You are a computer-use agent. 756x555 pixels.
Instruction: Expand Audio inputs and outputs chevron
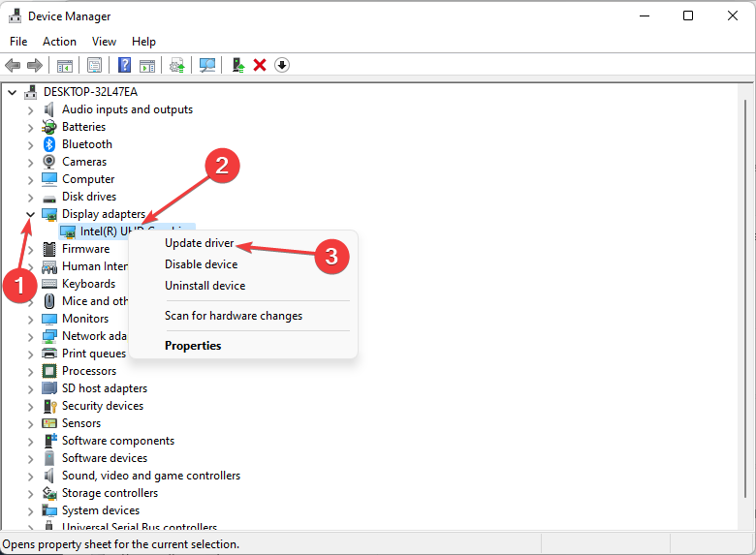tap(30, 110)
